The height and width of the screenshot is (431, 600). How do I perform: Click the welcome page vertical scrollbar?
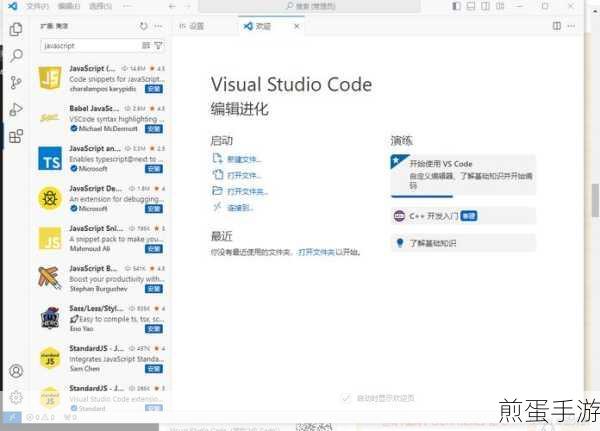[595, 200]
